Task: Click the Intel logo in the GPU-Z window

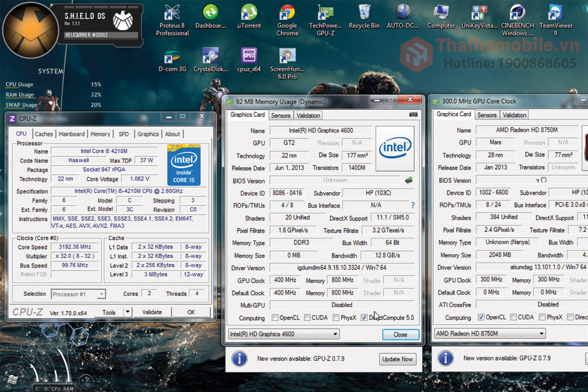Action: [395, 148]
